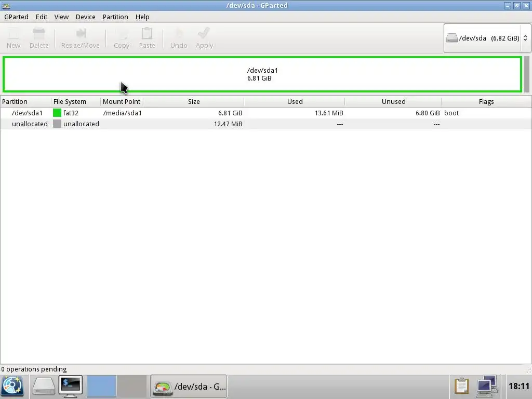Open the Edit menu

[42, 17]
